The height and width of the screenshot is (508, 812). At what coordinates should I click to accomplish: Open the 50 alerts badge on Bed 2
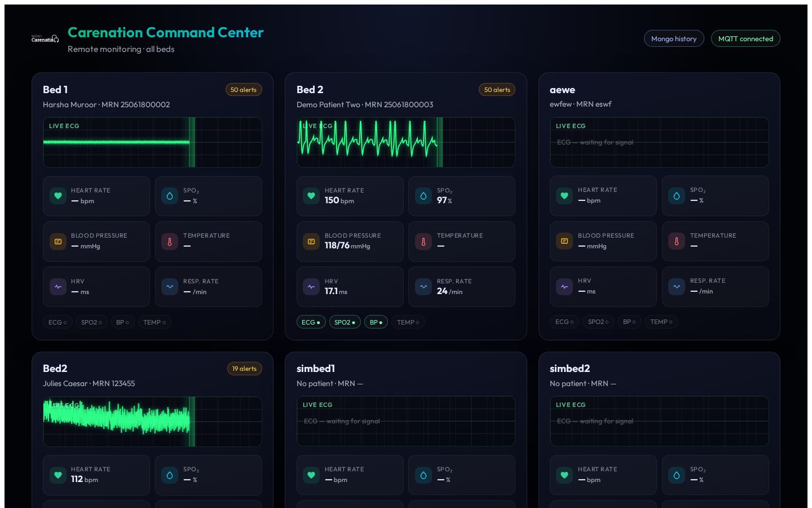(x=497, y=90)
